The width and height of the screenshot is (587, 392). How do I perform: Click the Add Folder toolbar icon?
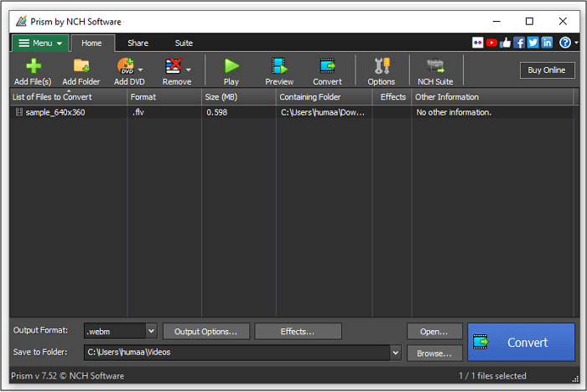81,67
